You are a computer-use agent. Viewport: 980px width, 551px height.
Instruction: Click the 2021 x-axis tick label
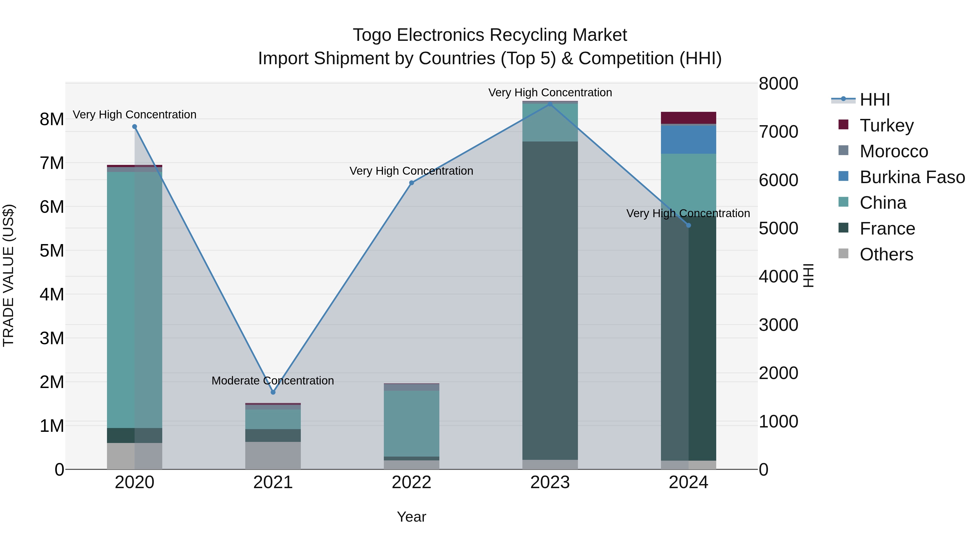pyautogui.click(x=273, y=482)
